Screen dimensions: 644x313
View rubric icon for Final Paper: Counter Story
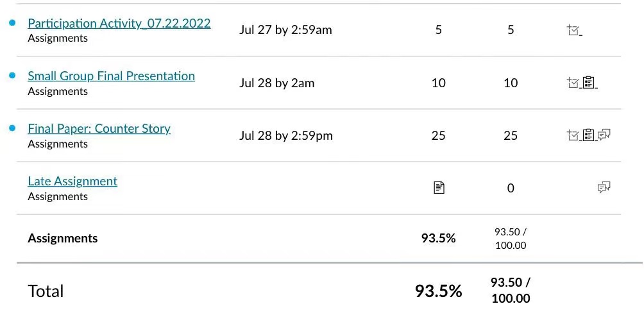point(589,135)
